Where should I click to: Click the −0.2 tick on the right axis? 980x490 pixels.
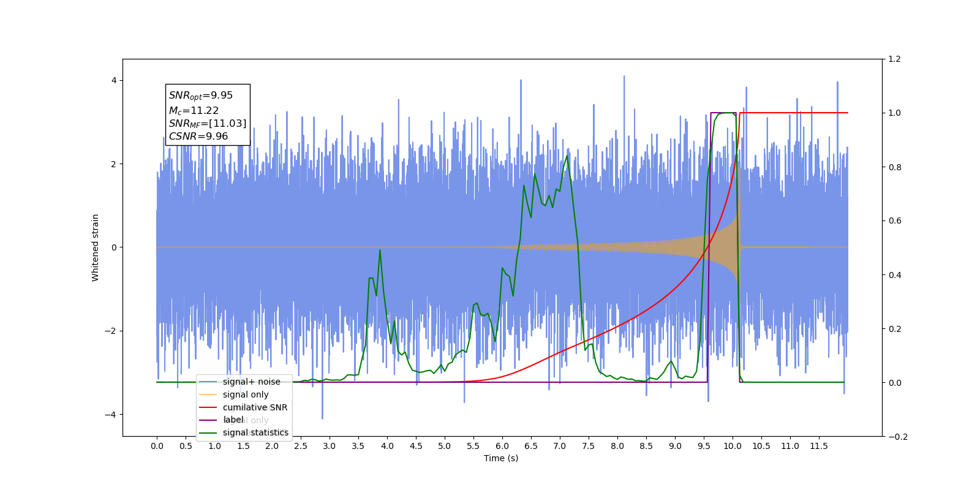click(x=898, y=437)
